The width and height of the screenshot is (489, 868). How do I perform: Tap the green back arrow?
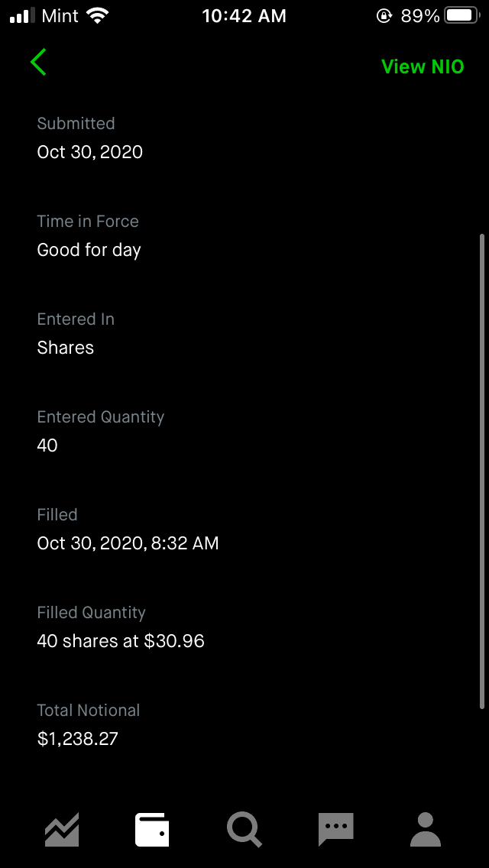[x=39, y=63]
